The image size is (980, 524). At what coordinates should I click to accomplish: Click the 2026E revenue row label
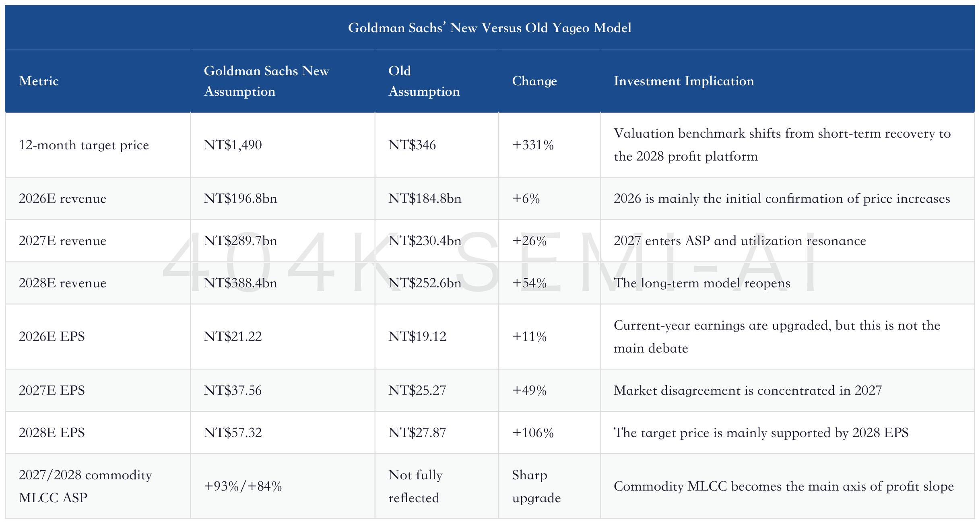(x=62, y=198)
